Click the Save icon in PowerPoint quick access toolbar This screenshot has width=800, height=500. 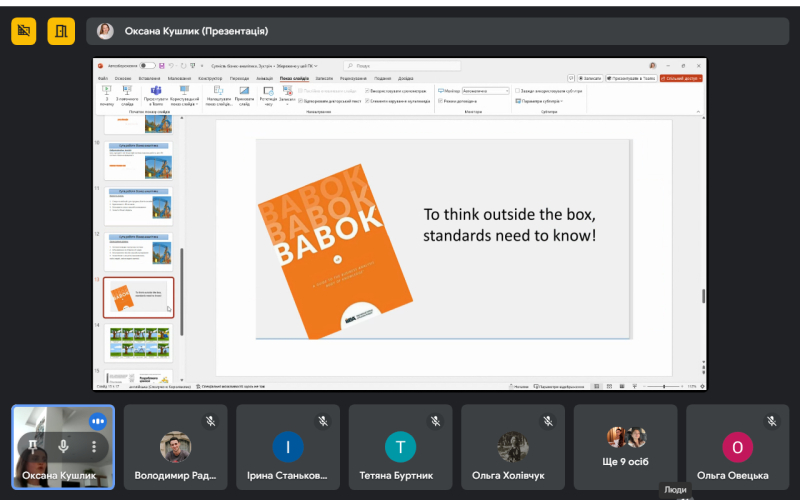click(162, 66)
